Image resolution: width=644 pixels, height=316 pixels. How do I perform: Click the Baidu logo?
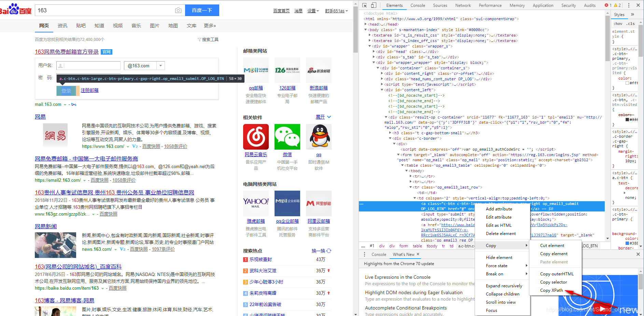[x=16, y=10]
